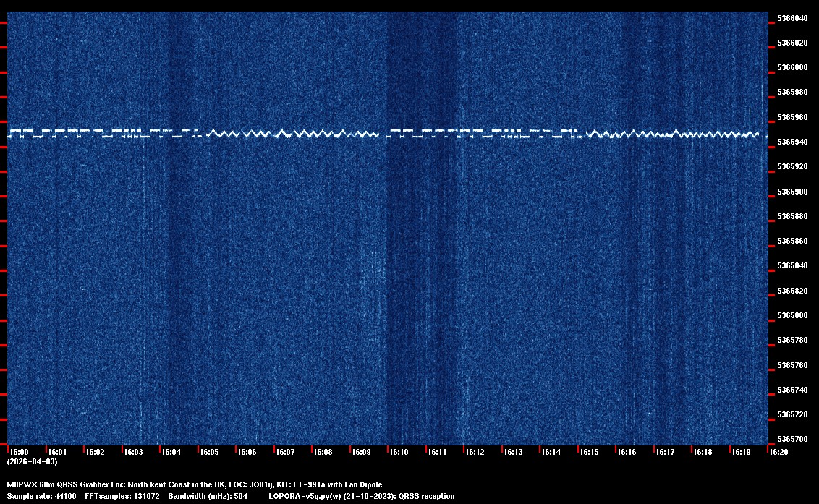Image resolution: width=819 pixels, height=504 pixels.
Task: Select the 16:10 time tick label
Action: (399, 452)
